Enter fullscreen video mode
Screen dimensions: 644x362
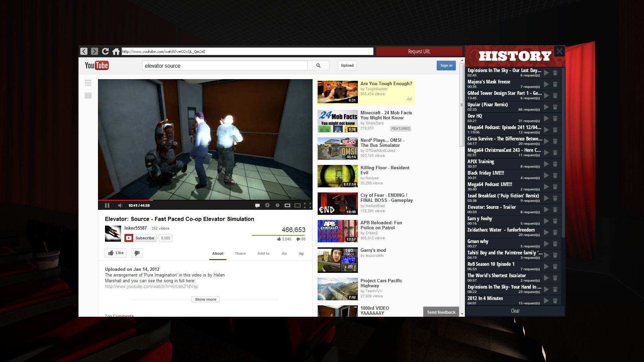pos(307,205)
